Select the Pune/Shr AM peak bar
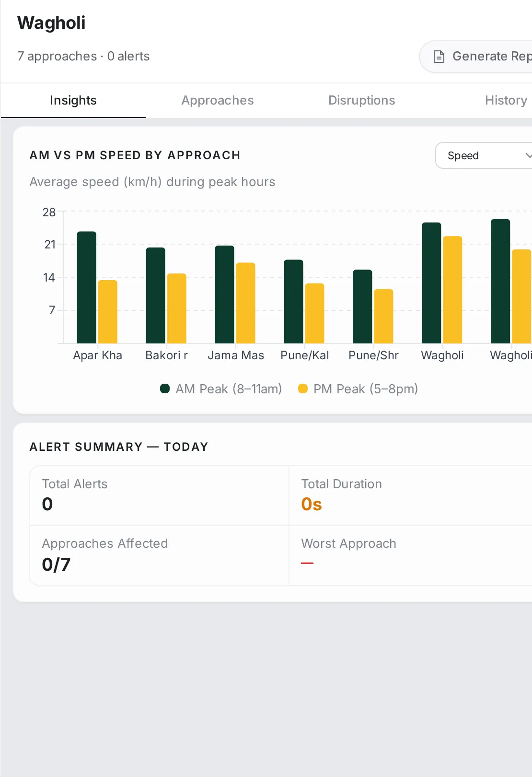Image resolution: width=532 pixels, height=777 pixels. (x=363, y=306)
